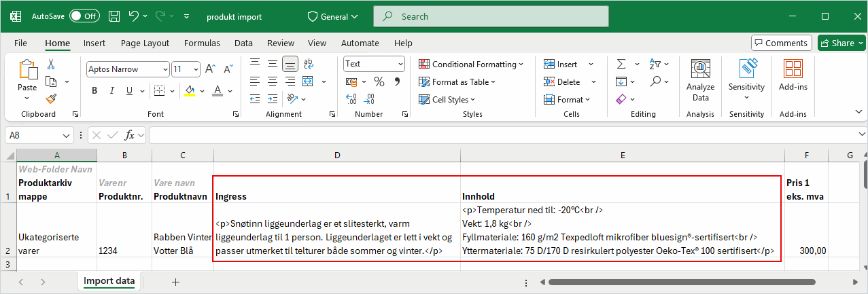Toggle the AutoSave switch
868x294 pixels.
pyautogui.click(x=84, y=16)
